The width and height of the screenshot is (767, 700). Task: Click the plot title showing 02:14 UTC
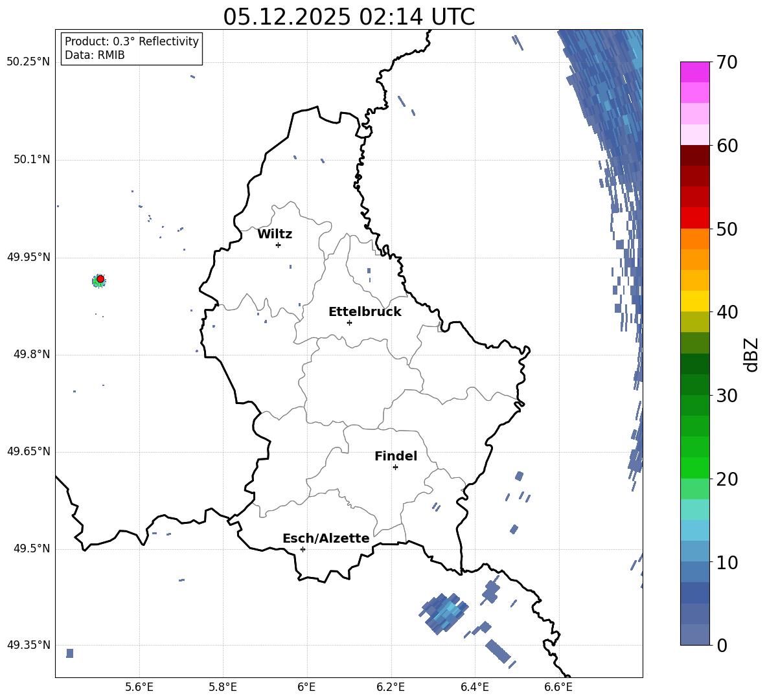[x=349, y=17]
